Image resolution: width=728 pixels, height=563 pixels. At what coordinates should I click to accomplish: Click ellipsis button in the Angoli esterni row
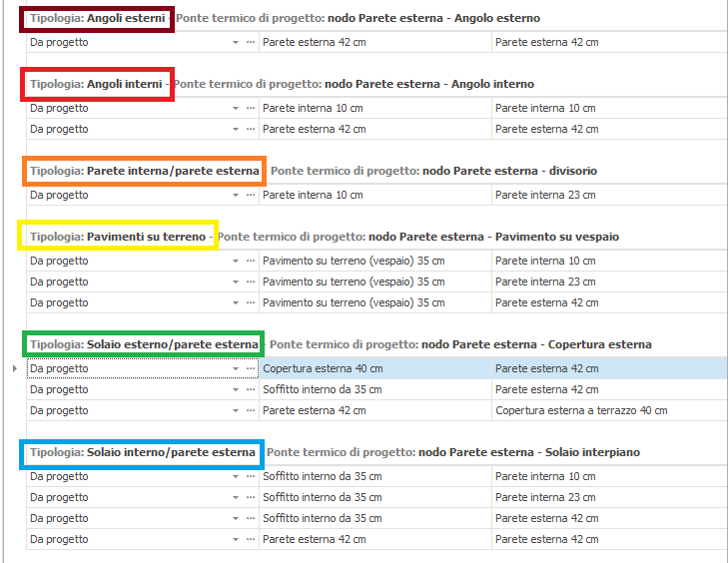click(x=251, y=42)
